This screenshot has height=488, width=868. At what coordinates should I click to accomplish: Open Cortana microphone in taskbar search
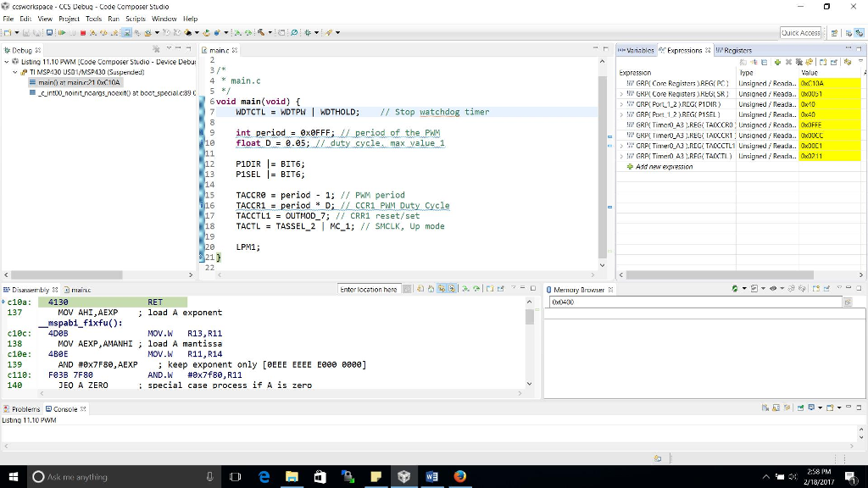coord(210,476)
